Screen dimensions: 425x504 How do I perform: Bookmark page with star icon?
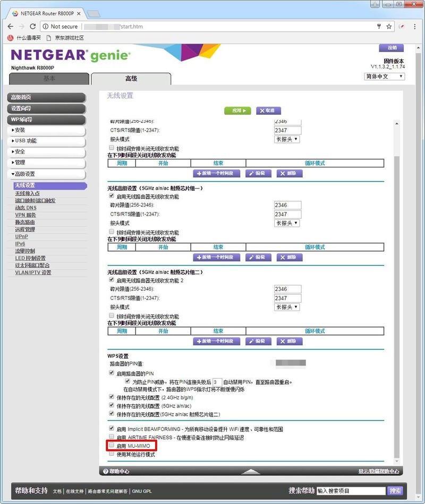click(389, 27)
